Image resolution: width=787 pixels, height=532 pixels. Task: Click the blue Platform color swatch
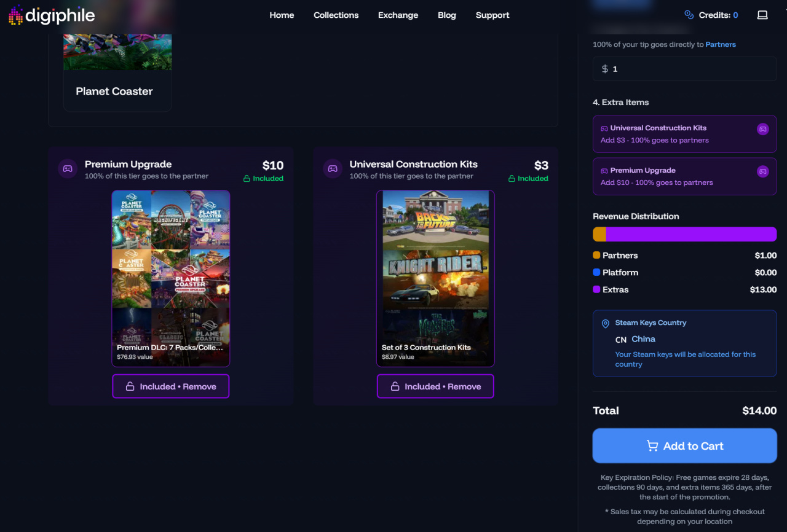pos(596,273)
